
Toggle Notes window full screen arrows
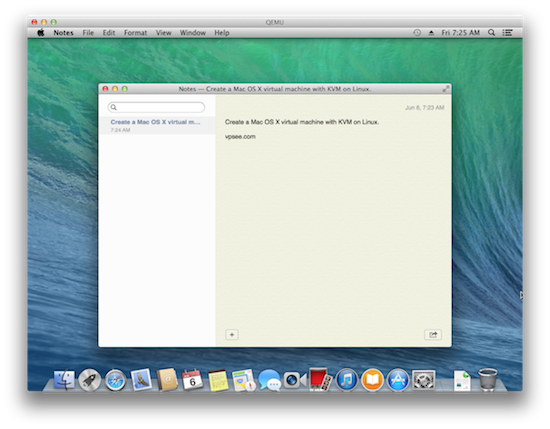pos(445,89)
